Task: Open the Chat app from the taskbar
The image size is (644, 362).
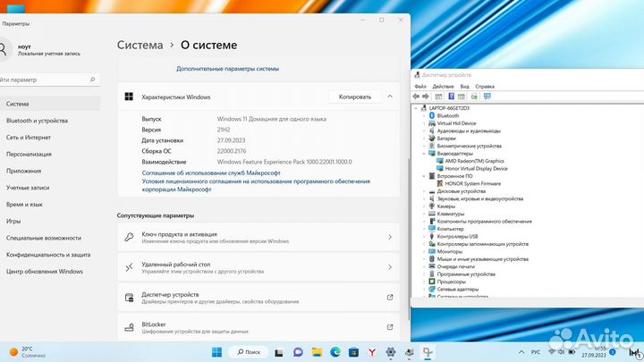Action: tap(298, 352)
